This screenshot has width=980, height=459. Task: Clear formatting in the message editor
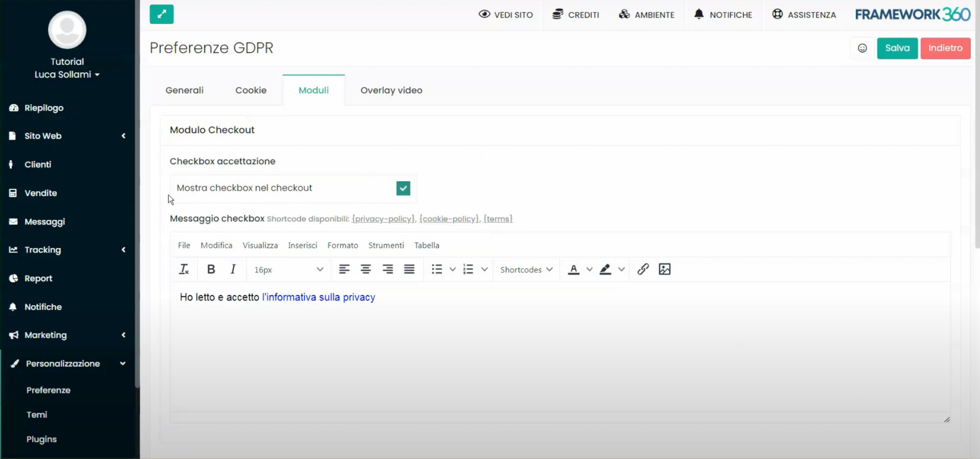click(184, 269)
